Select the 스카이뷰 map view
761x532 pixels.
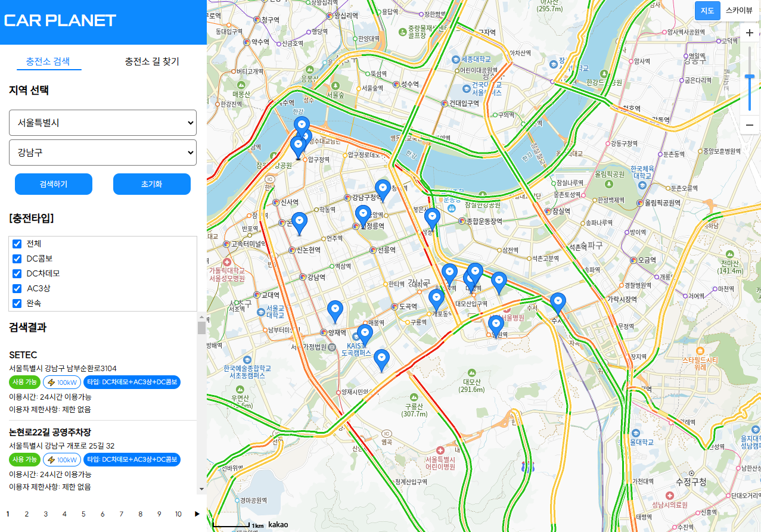tap(739, 11)
